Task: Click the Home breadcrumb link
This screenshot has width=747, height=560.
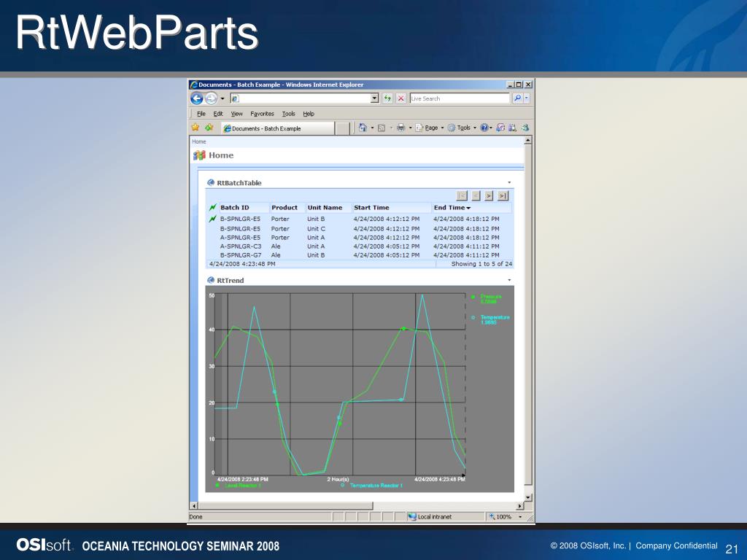Action: (198, 141)
